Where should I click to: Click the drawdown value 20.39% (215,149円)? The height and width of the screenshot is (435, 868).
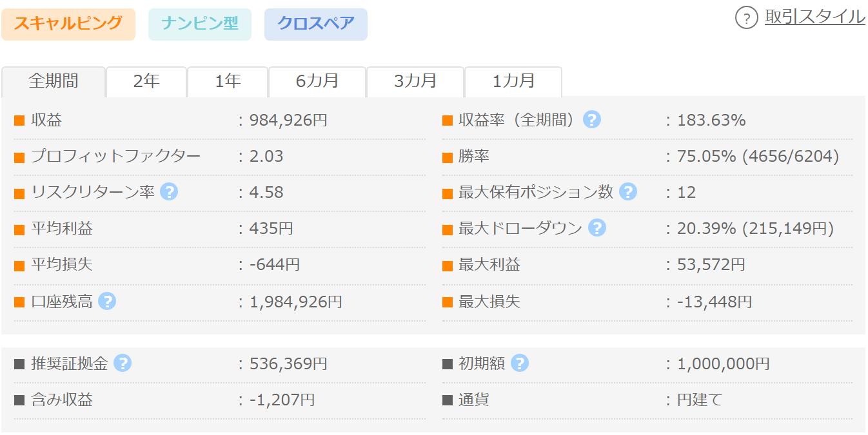[x=756, y=229]
